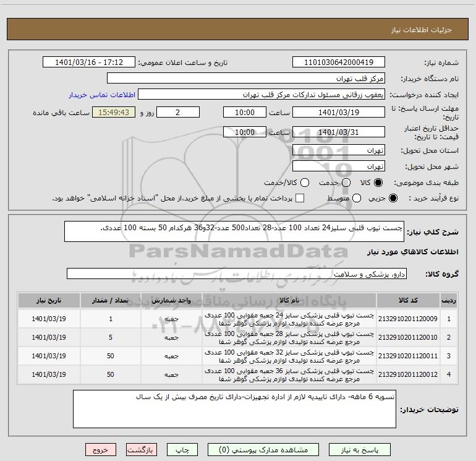Click the شرح کلی نیاز description box
This screenshot has width=476, height=461.
point(234,231)
